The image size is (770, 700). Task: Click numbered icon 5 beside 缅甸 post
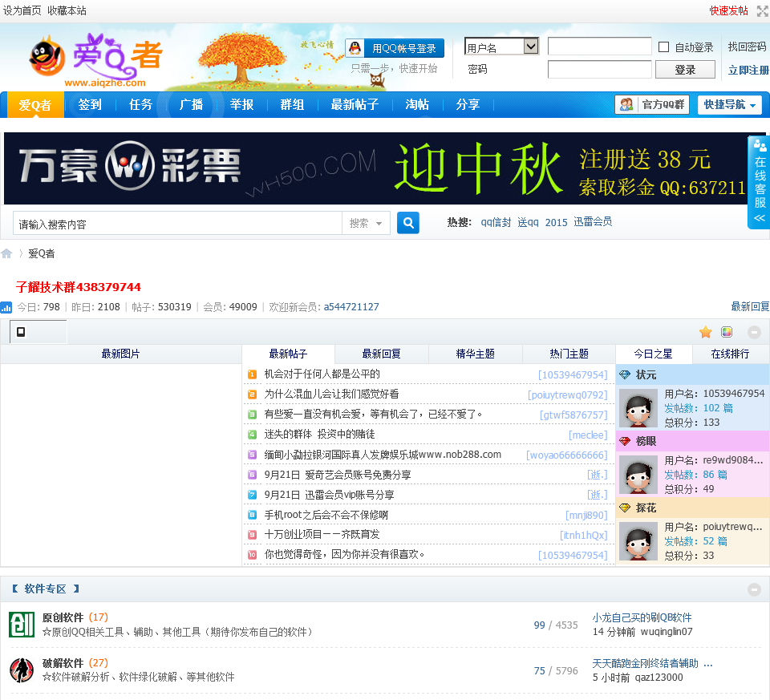(x=252, y=455)
